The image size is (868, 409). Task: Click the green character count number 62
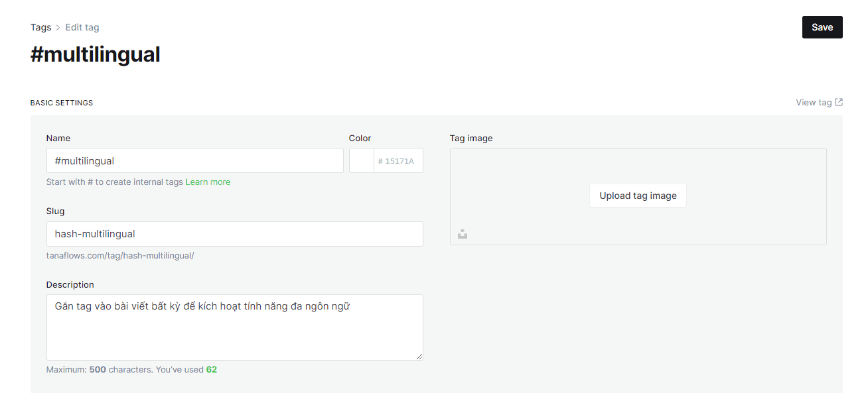tap(211, 369)
